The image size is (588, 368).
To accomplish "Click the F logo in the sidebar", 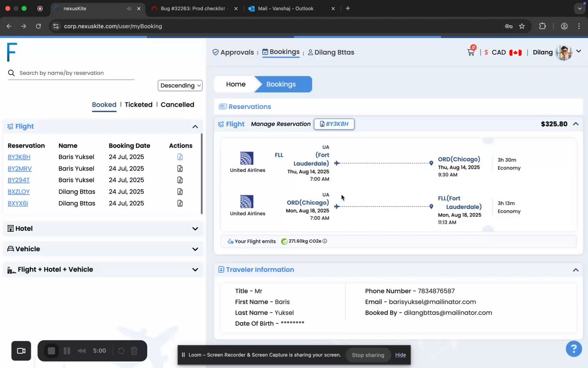I will click(x=11, y=52).
